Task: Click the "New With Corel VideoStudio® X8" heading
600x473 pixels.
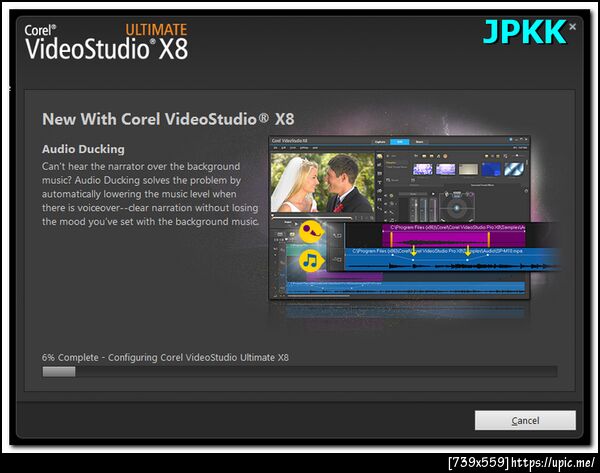Action: pyautogui.click(x=168, y=119)
